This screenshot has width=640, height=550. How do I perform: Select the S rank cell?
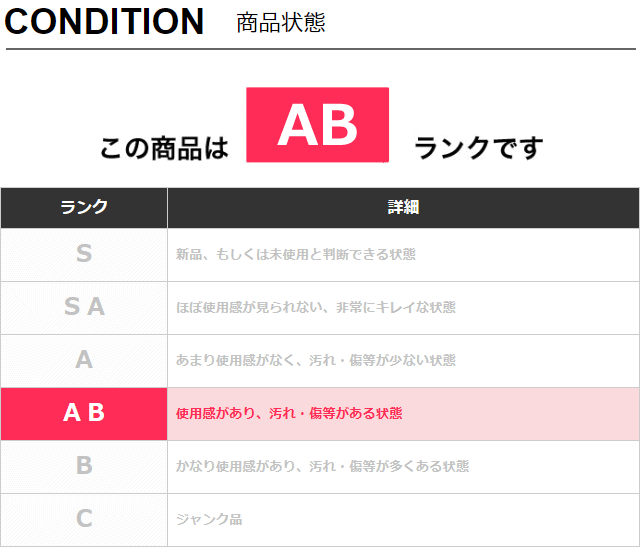84,255
